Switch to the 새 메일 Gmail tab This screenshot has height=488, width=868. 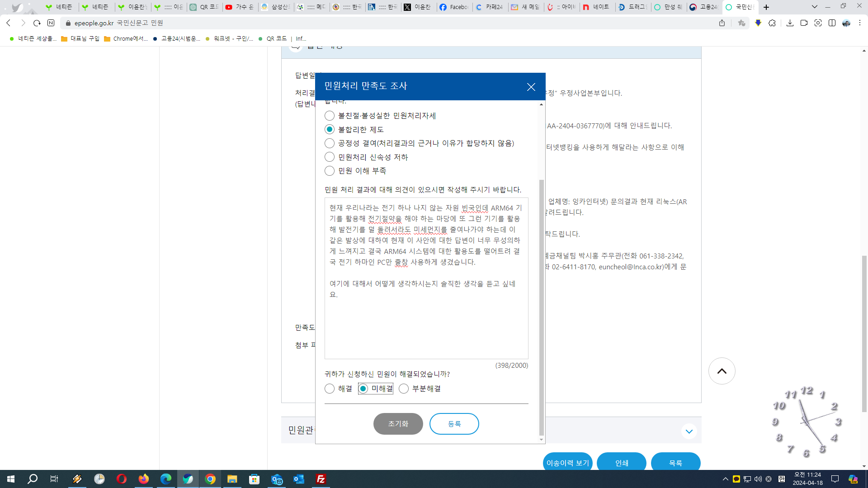pos(525,7)
